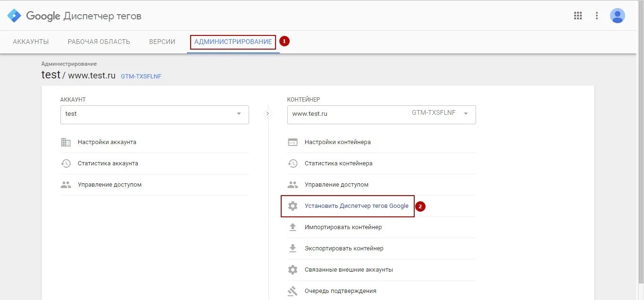This screenshot has height=300, width=644.
Task: Switch to the Рабочая область tab
Action: [99, 42]
